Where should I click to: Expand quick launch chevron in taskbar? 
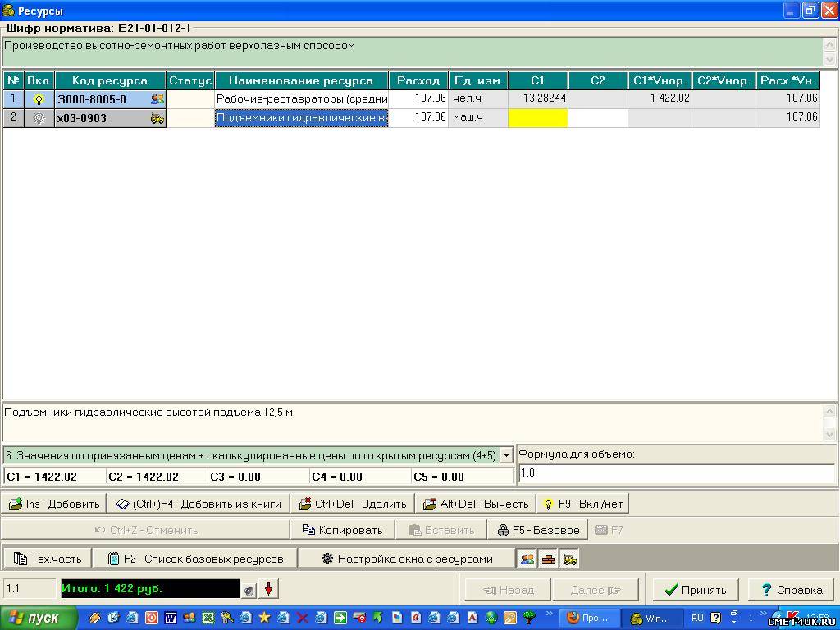pyautogui.click(x=549, y=614)
